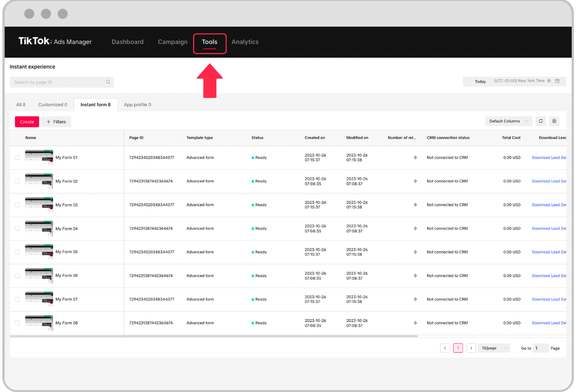
Task: Click the Name column header
Action: point(31,138)
